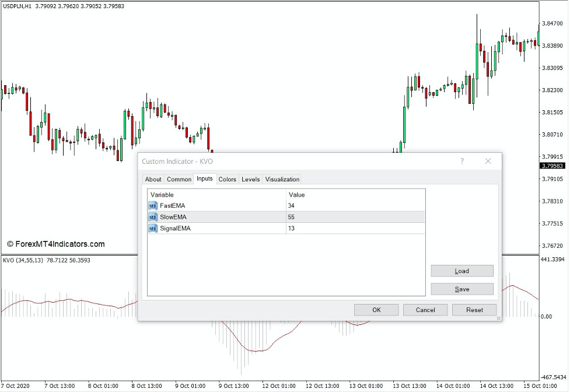Switch to the About tab
Image resolution: width=570 pixels, height=392 pixels.
tap(153, 179)
